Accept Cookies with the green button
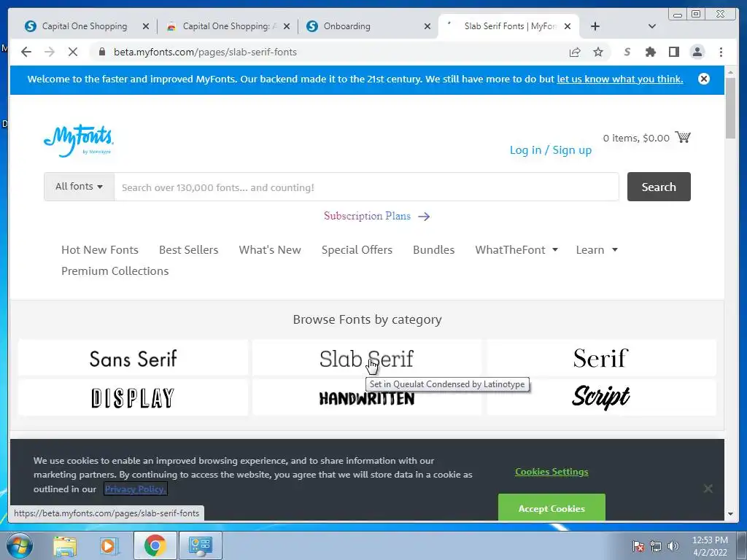 click(551, 507)
